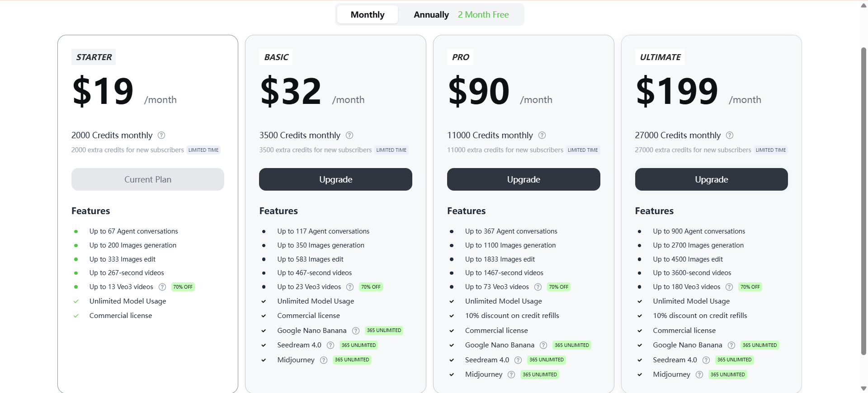Switch billing to Monthly
The height and width of the screenshot is (393, 868).
click(x=367, y=14)
